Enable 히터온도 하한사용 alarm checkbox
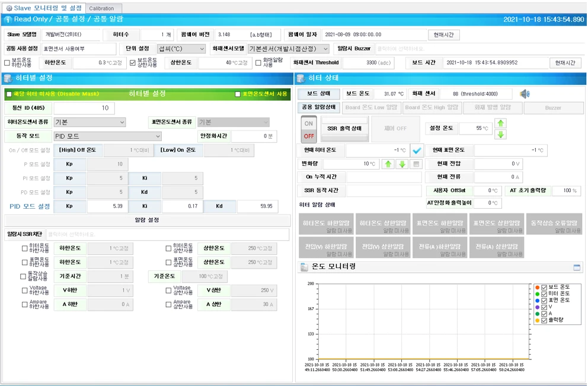Viewport: 588px width, 386px height. coord(24,248)
